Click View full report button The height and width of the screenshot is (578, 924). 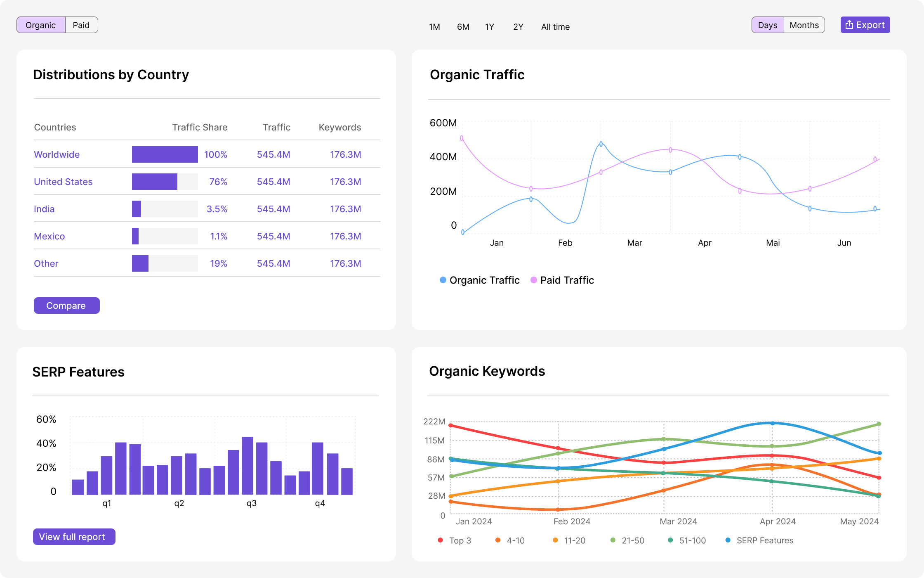(x=72, y=536)
